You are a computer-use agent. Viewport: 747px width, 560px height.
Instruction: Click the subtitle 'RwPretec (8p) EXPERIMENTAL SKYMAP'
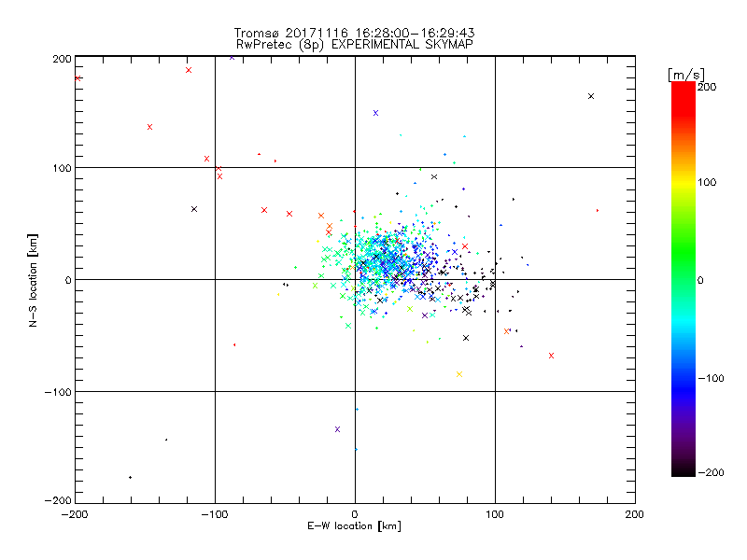pos(355,45)
